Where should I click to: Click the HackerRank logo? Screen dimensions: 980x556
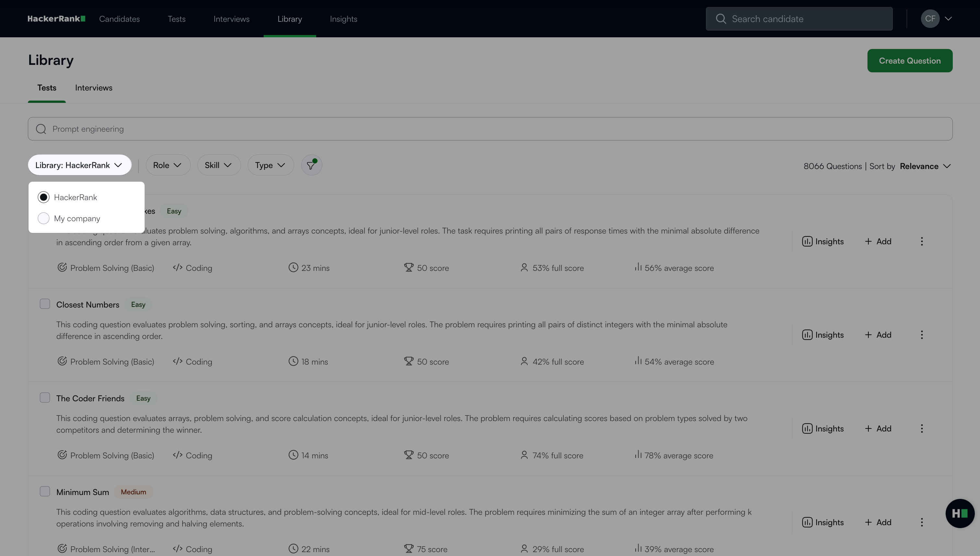coord(56,19)
